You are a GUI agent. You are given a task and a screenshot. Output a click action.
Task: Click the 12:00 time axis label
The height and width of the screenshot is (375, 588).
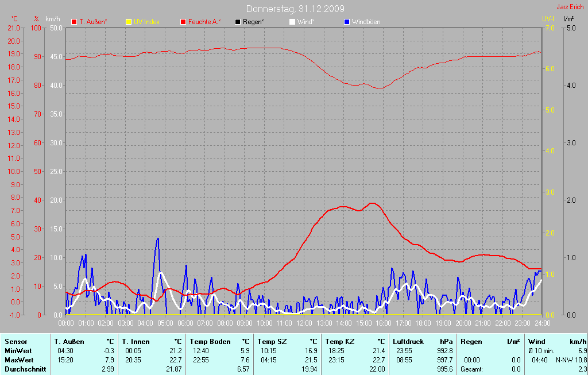pos(304,323)
